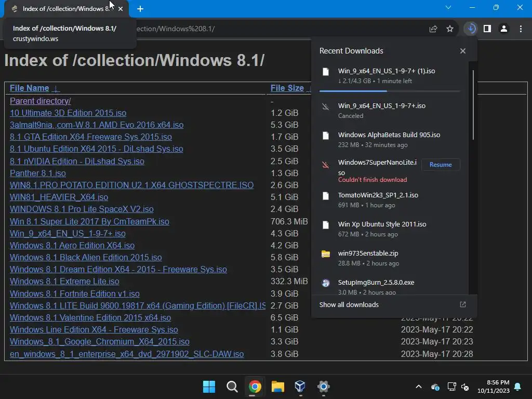Open VirtualBox taskbar icon
The image size is (532, 399).
pos(300,387)
